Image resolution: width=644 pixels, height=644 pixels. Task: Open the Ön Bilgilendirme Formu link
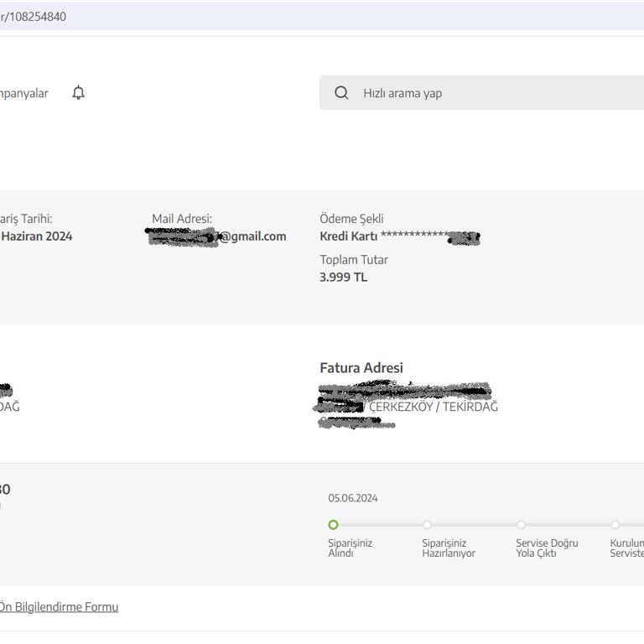coord(58,607)
